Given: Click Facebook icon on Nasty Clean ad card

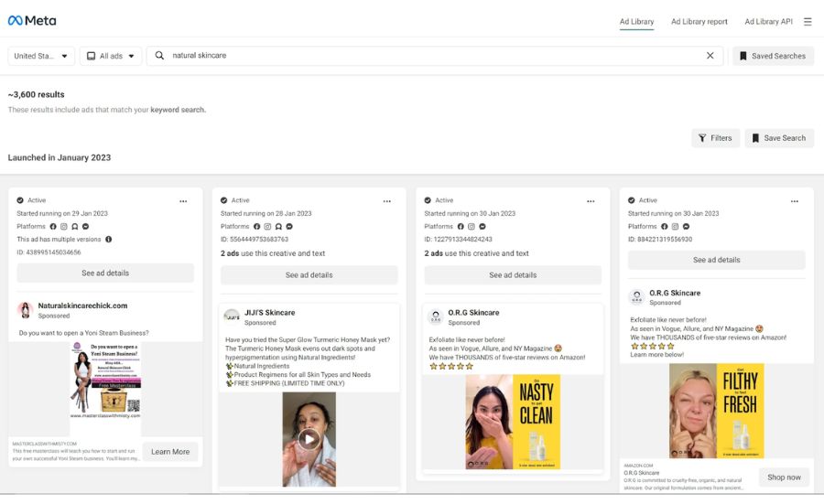Looking at the screenshot, I should point(461,227).
